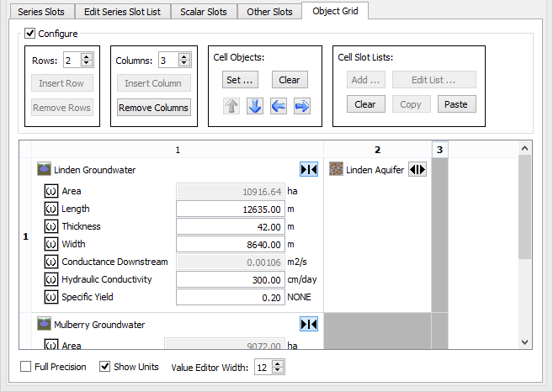Click the move cell right arrow icon

pos(302,106)
